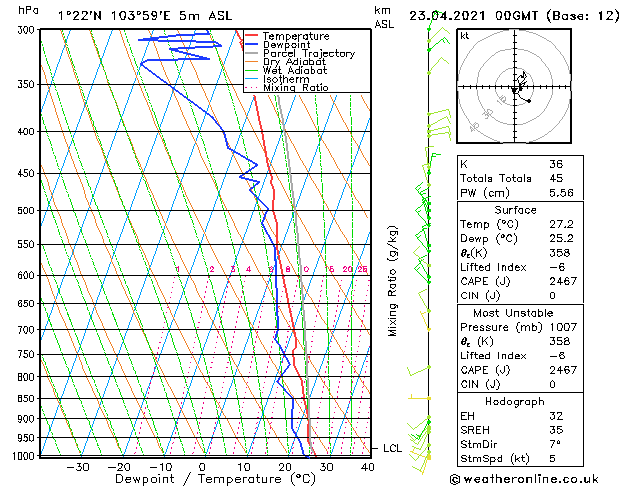This screenshot has height=486, width=629.
Task: Click the date label 23.04.2021 00GMT
Action: pos(474,16)
